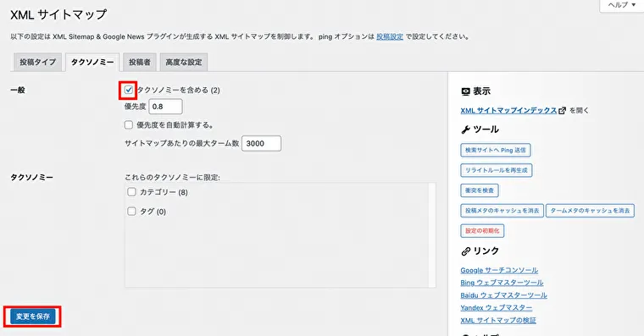Switch to the 投稿タイプ tab

coord(38,62)
